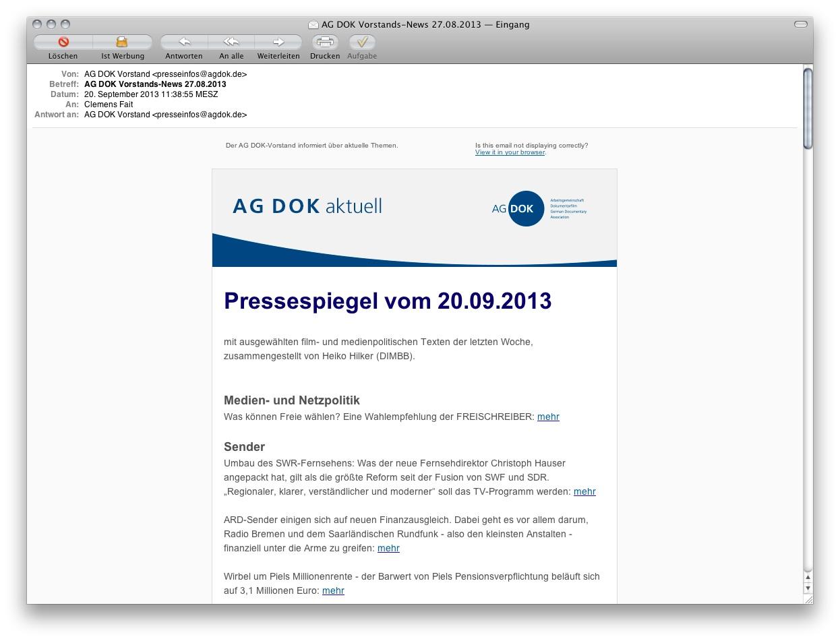
Task: Click sender address in the Von field
Action: point(165,74)
